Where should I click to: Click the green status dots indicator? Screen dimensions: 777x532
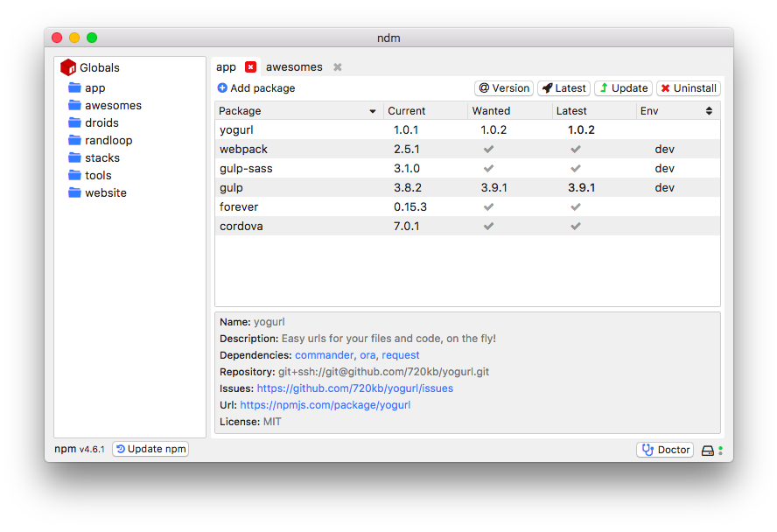click(x=720, y=451)
